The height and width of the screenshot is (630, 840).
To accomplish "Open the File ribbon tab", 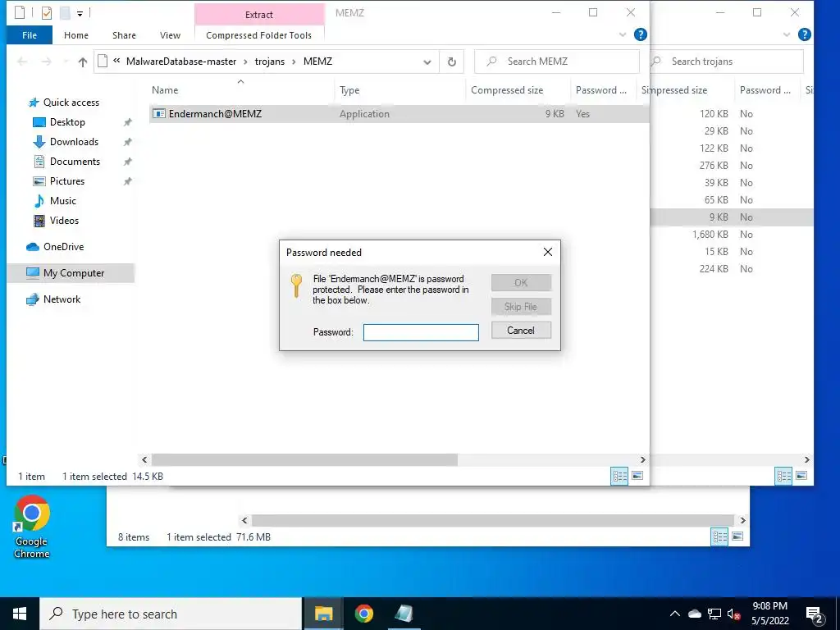I will click(30, 35).
